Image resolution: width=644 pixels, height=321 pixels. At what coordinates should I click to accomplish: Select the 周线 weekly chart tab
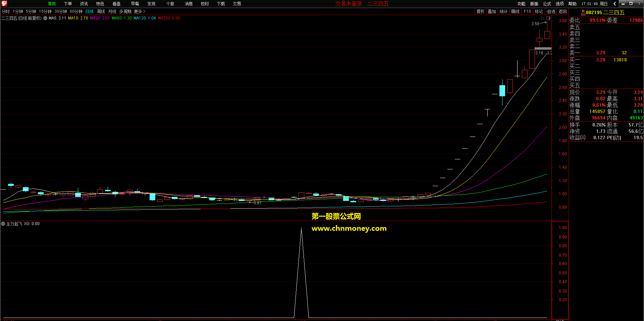pyautogui.click(x=101, y=11)
